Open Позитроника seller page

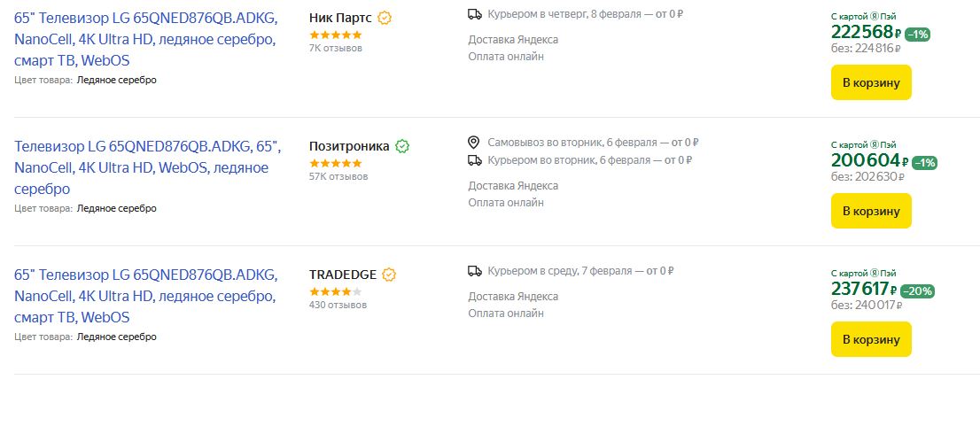pyautogui.click(x=349, y=146)
